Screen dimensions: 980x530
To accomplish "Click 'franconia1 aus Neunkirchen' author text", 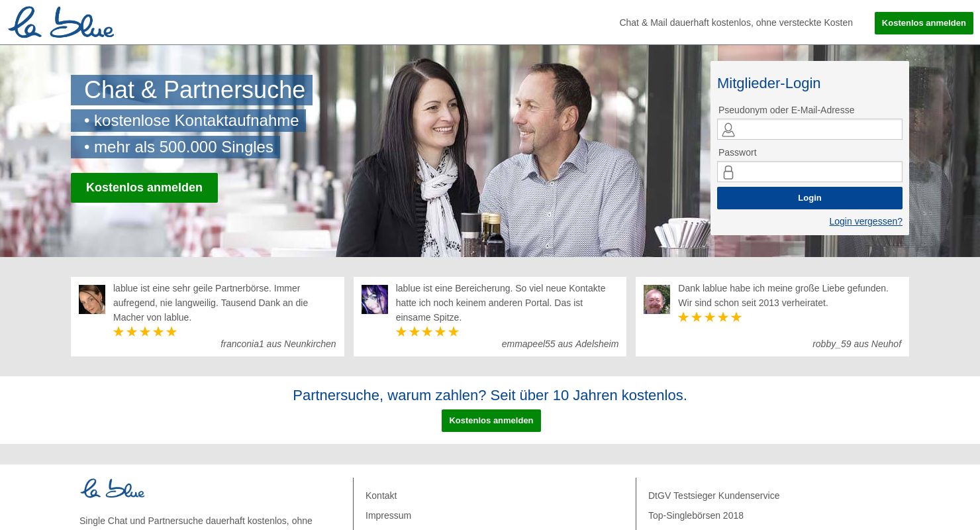I will tap(278, 344).
